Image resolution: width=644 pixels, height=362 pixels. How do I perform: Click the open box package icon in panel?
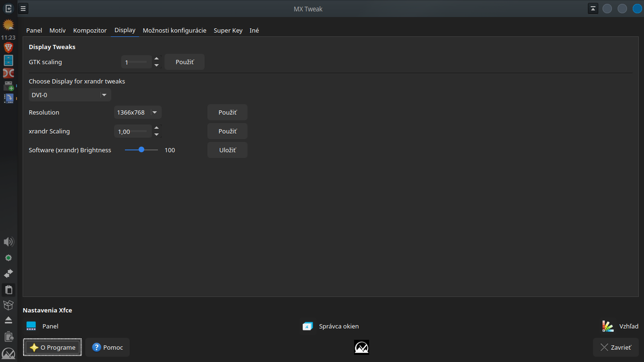point(8,305)
